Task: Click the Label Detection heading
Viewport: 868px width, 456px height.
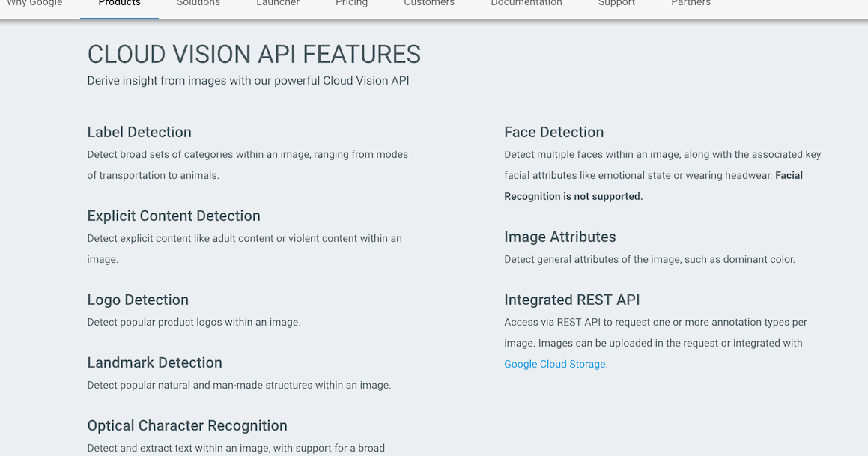Action: point(139,132)
